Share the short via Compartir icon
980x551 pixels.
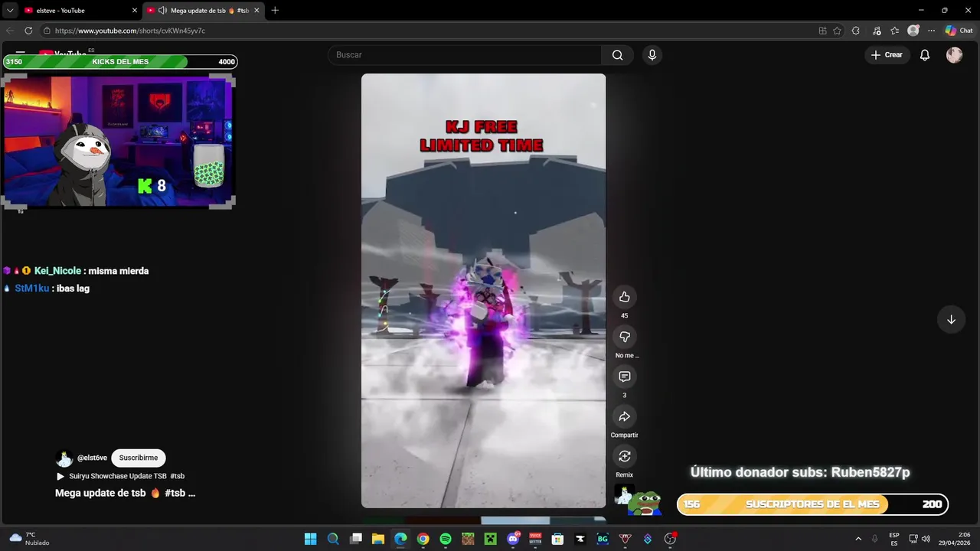[625, 416]
